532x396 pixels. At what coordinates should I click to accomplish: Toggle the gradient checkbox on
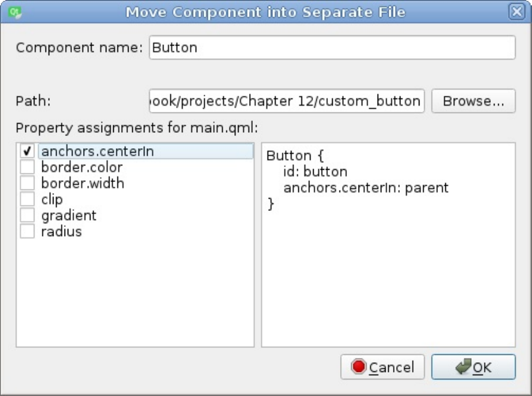28,215
